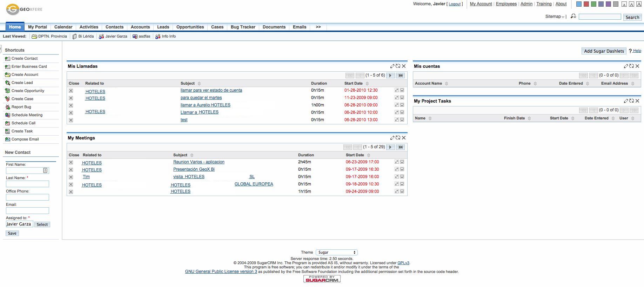
Task: View details of 'Presentación GeoX Bi' meeting row
Action: (402, 169)
